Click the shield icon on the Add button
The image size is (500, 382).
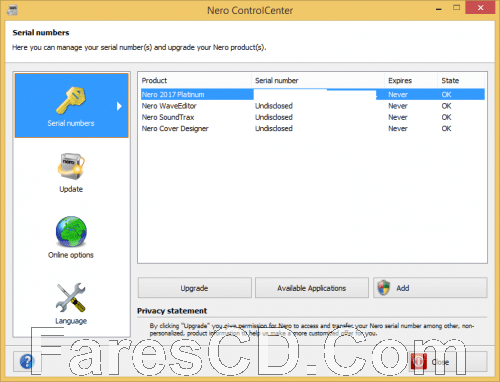(x=384, y=288)
